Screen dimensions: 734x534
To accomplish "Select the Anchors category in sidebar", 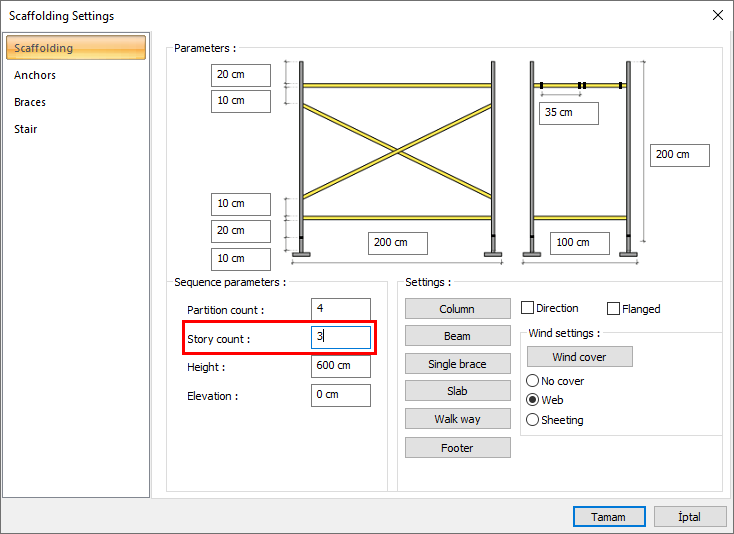I will (35, 75).
